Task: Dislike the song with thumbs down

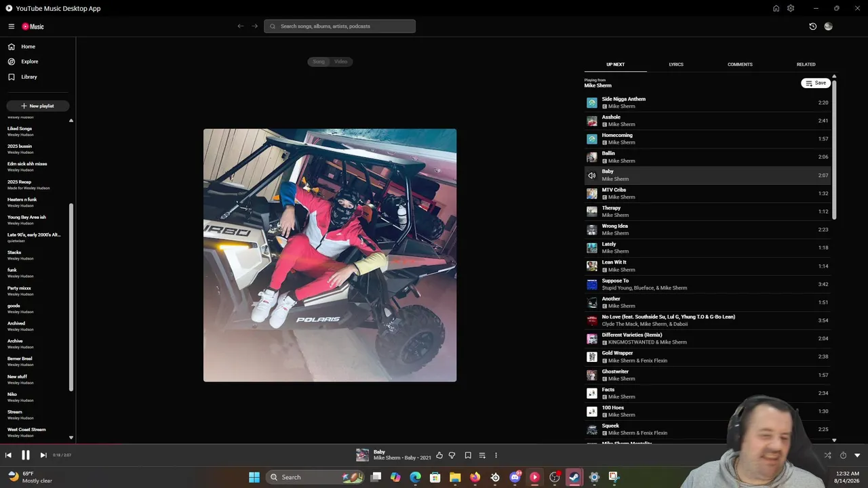Action: 452,455
